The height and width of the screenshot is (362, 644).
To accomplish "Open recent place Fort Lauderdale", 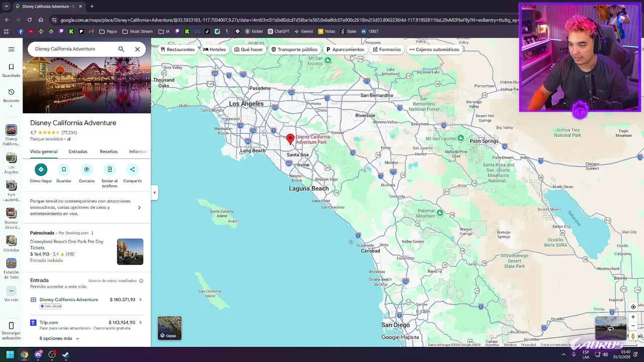I will point(11,192).
